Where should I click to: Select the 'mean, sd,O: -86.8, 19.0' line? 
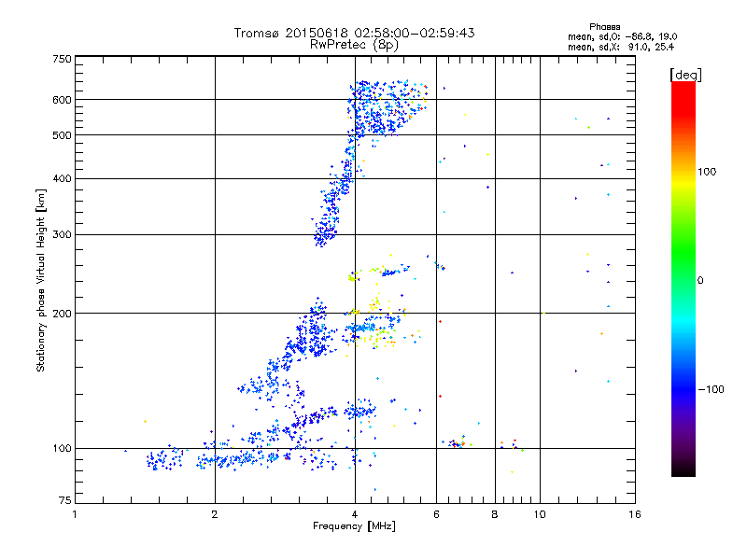(x=622, y=36)
